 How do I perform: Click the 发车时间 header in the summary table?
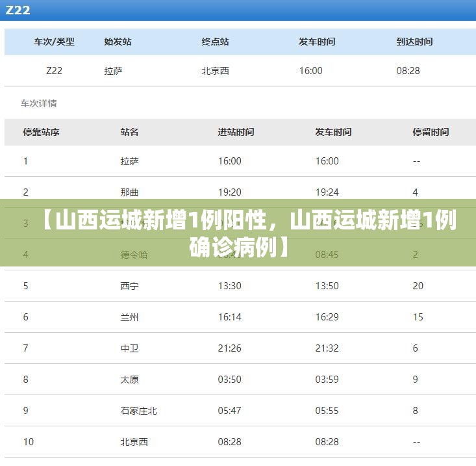[317, 42]
